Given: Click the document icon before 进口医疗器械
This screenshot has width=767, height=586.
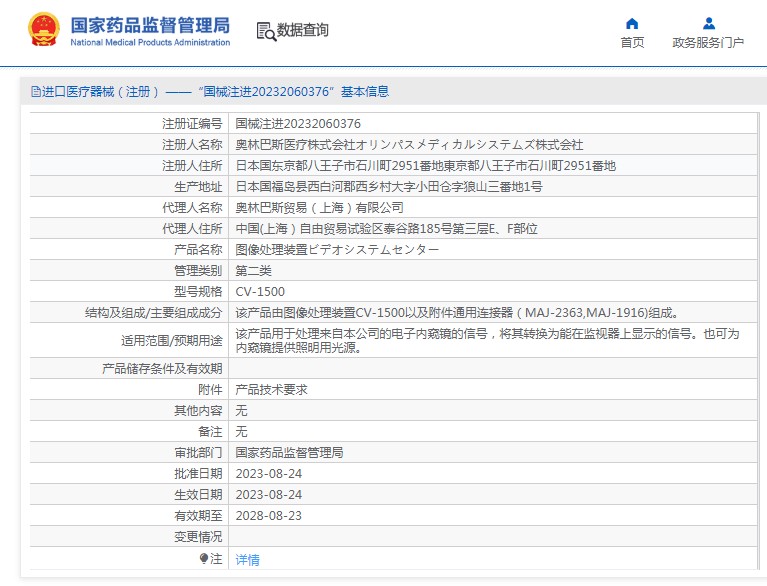Looking at the screenshot, I should pyautogui.click(x=36, y=91).
